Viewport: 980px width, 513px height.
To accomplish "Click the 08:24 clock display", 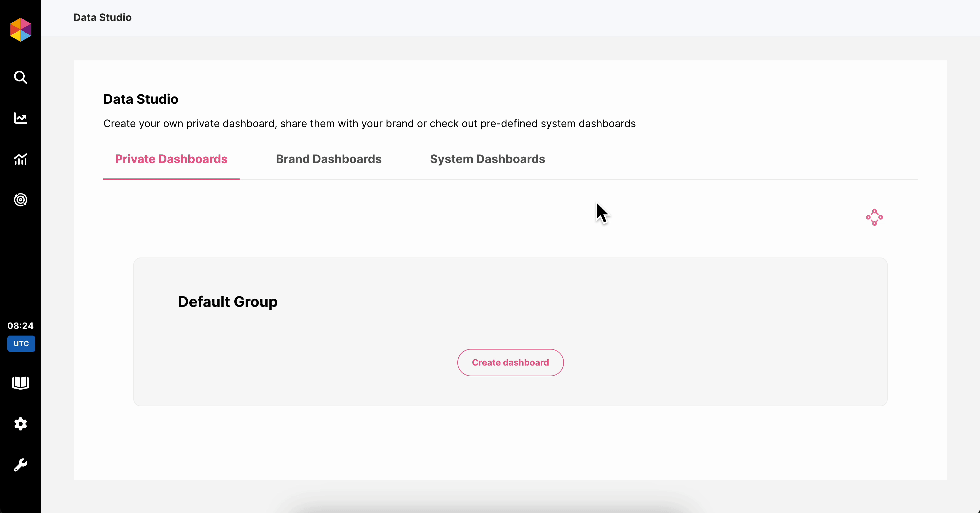I will [x=21, y=326].
